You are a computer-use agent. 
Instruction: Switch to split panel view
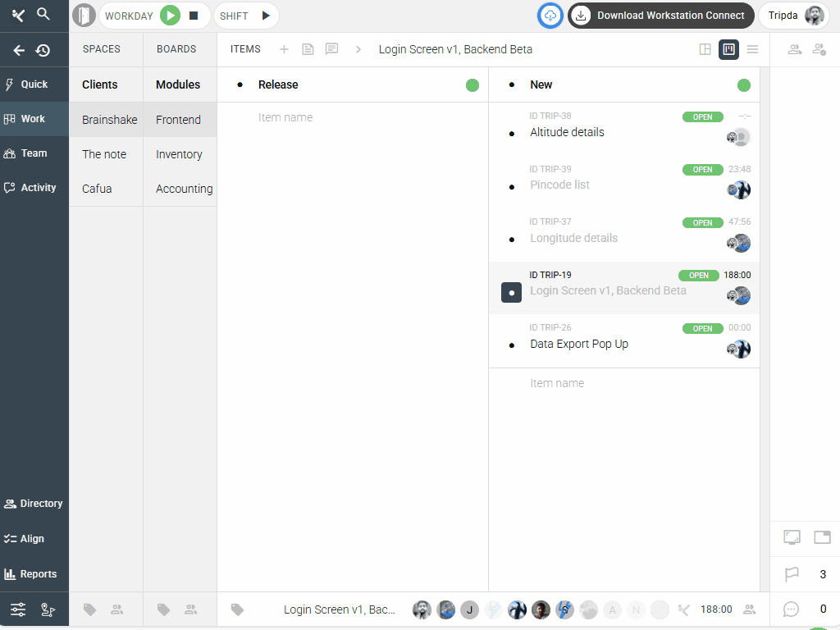point(705,49)
